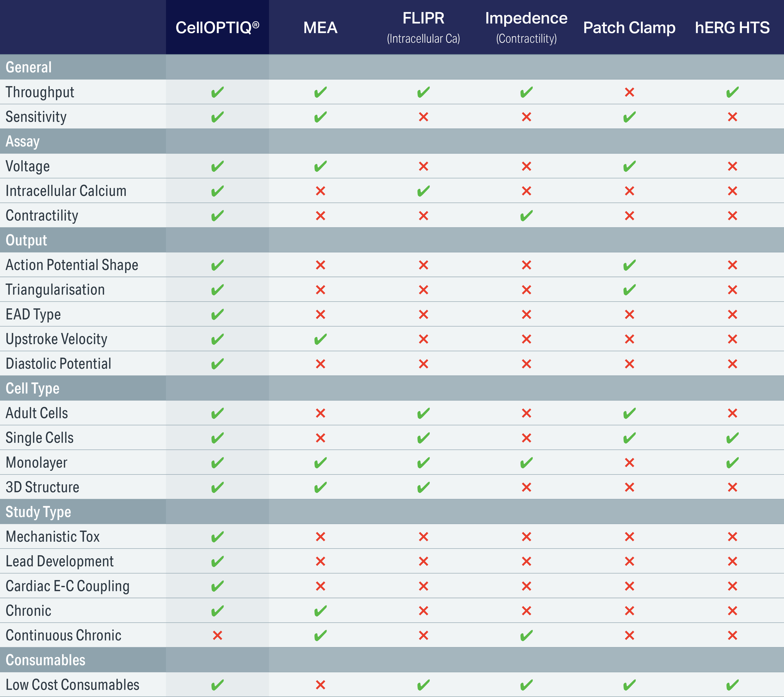Click the MEA Upstroke Velocity checkmark

tap(321, 339)
